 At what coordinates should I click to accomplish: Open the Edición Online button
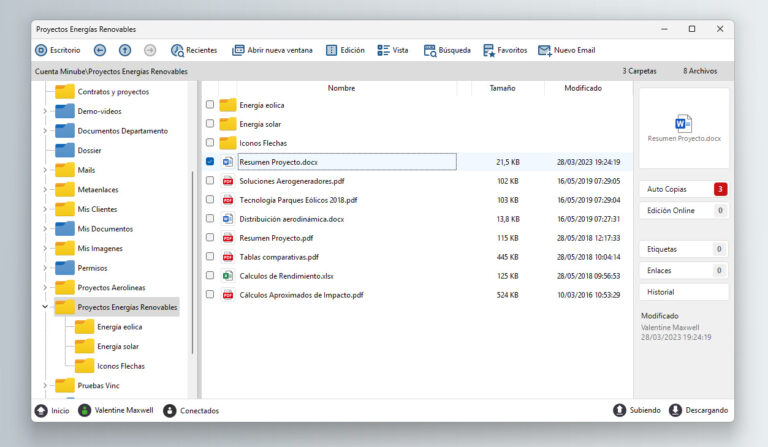click(x=684, y=211)
